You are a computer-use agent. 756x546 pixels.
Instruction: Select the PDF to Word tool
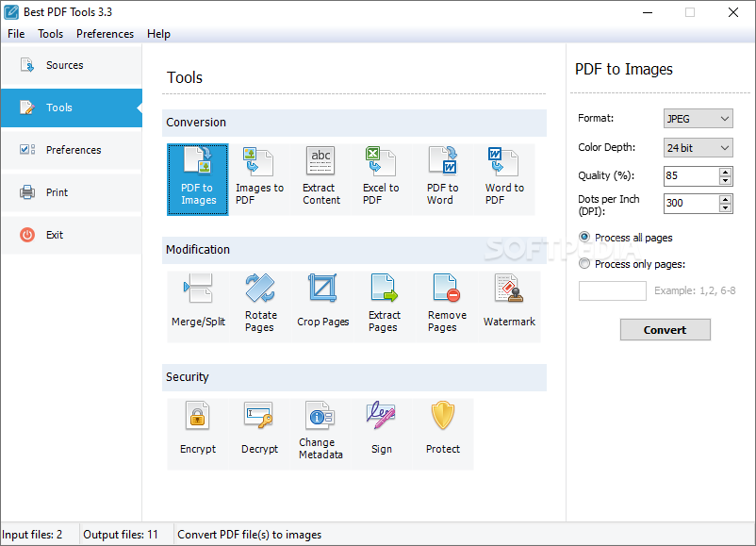click(443, 179)
